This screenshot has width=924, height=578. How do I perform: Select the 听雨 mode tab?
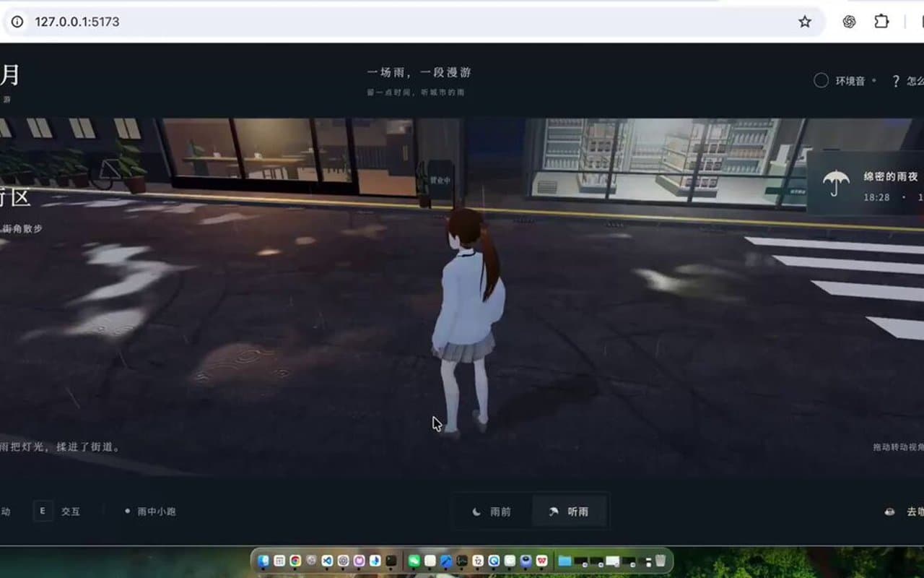tap(569, 512)
